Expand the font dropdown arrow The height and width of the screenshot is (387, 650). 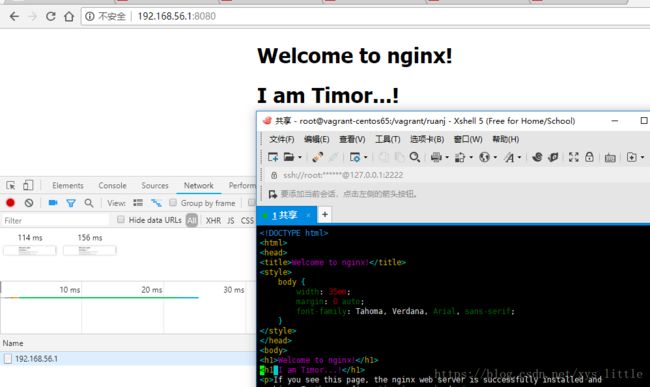pyautogui.click(x=519, y=157)
